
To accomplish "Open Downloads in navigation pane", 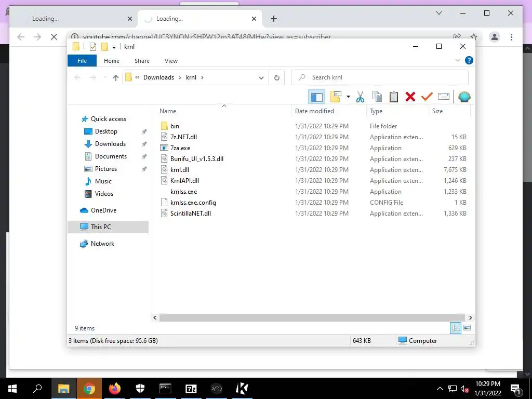I will click(x=110, y=144).
